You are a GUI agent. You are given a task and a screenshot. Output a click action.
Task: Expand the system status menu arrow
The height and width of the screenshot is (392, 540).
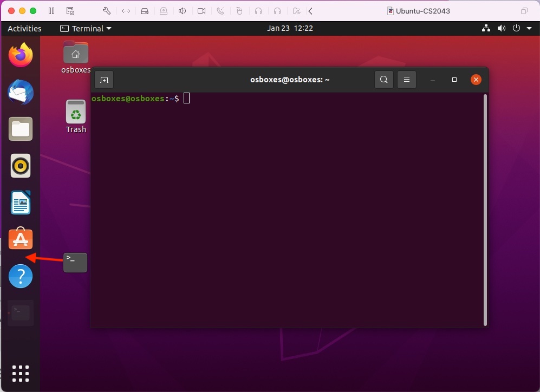(529, 28)
